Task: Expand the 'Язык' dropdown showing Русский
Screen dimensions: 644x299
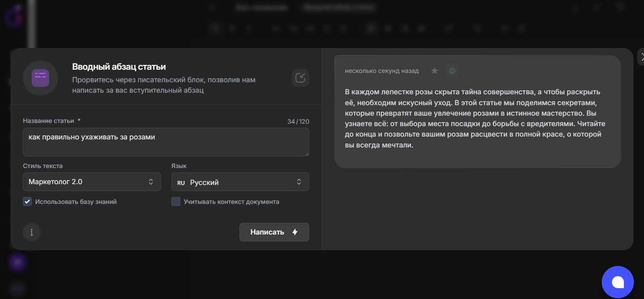Action: click(x=240, y=182)
